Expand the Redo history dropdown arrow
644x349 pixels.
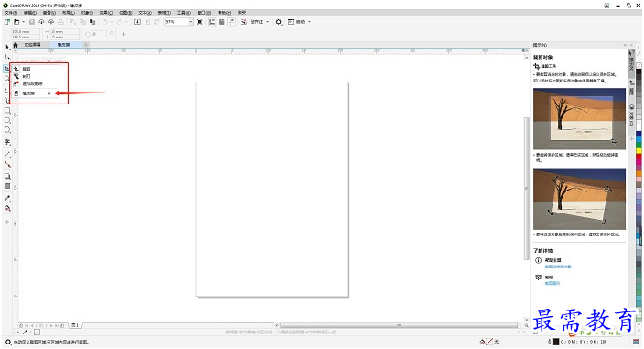pos(126,22)
